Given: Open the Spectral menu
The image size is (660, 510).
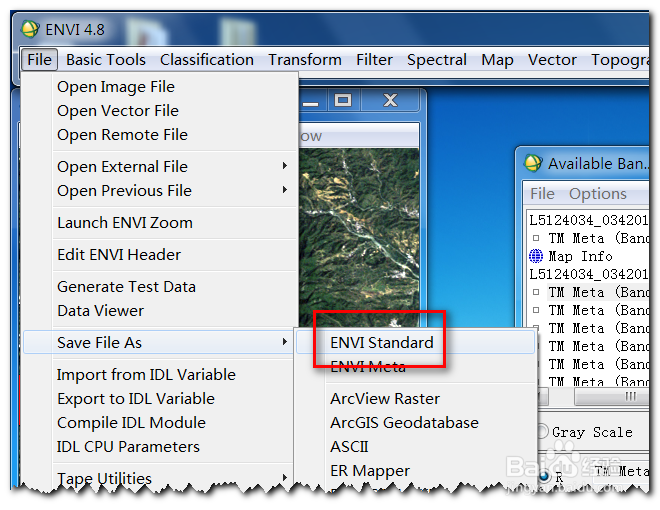Looking at the screenshot, I should 437,60.
